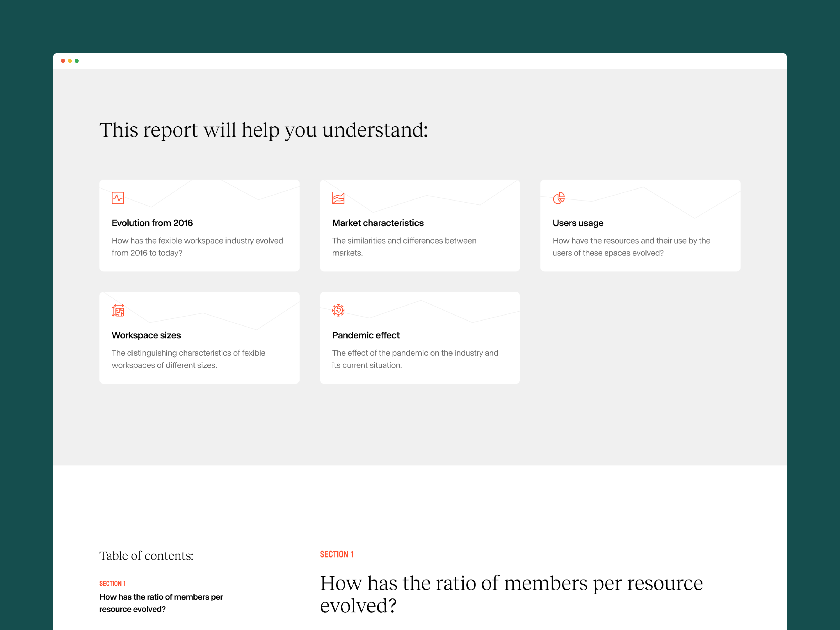Screen dimensions: 840x630
Task: Select the orange clock arrows inside the pandemic icon
Action: [x=338, y=310]
